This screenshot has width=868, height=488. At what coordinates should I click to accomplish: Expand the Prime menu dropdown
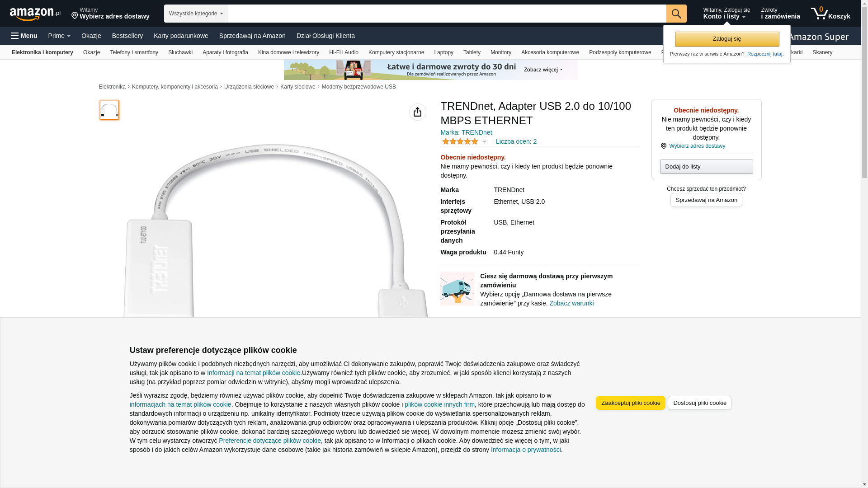click(59, 36)
